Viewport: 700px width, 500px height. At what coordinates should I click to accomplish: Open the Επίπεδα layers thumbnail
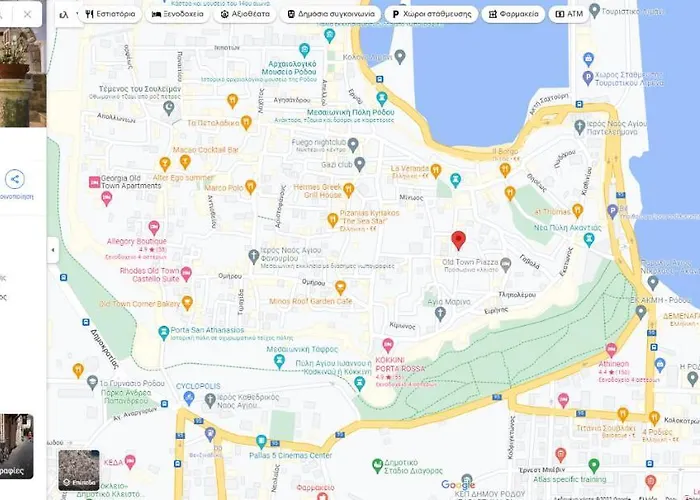click(x=78, y=470)
